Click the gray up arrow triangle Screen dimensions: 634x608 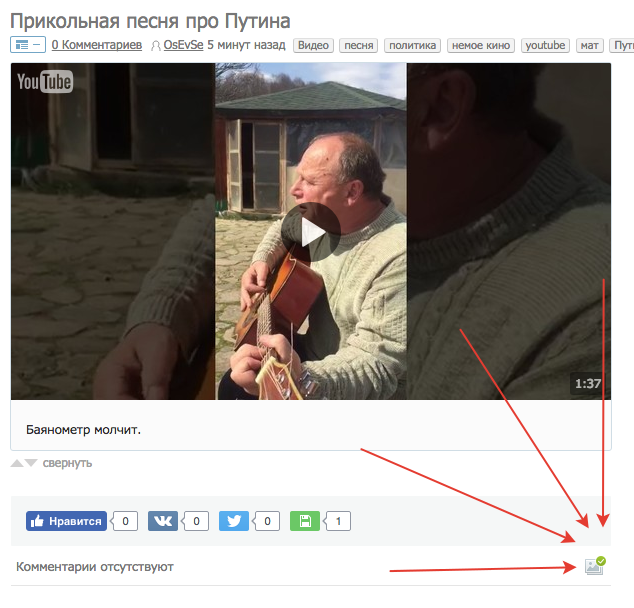[x=17, y=463]
